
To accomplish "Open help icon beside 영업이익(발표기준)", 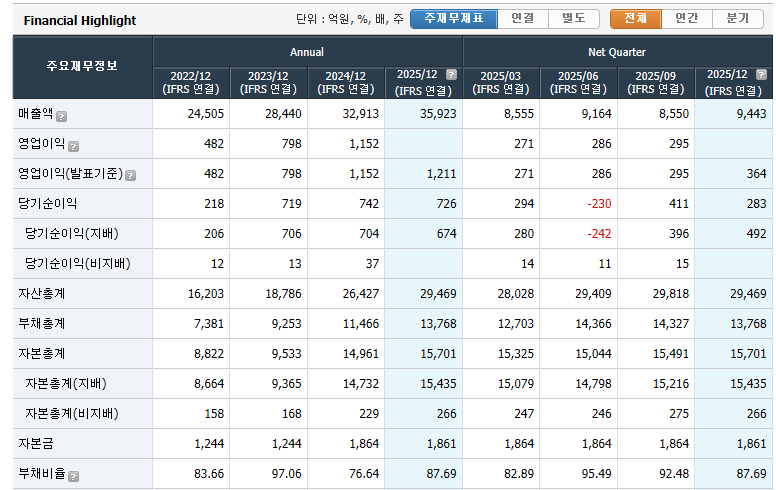I will [130, 176].
